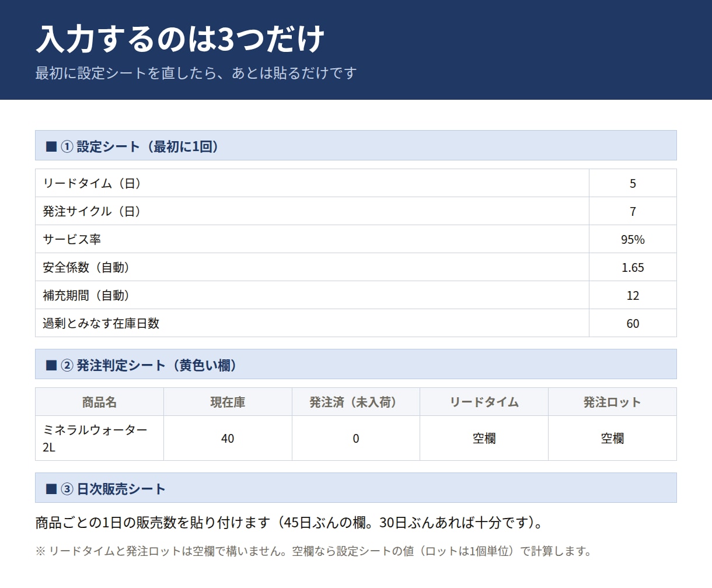This screenshot has height=588, width=712.
Task: Select the current stock value 40
Action: (x=228, y=438)
